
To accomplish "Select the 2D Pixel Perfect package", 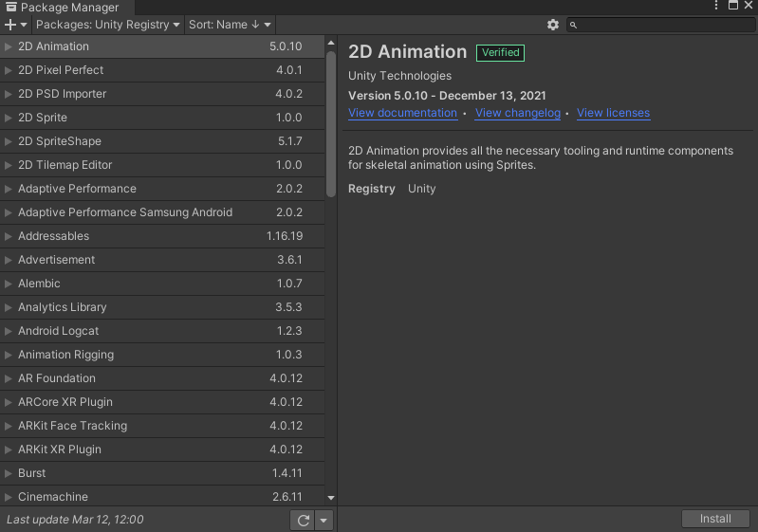I will click(162, 70).
